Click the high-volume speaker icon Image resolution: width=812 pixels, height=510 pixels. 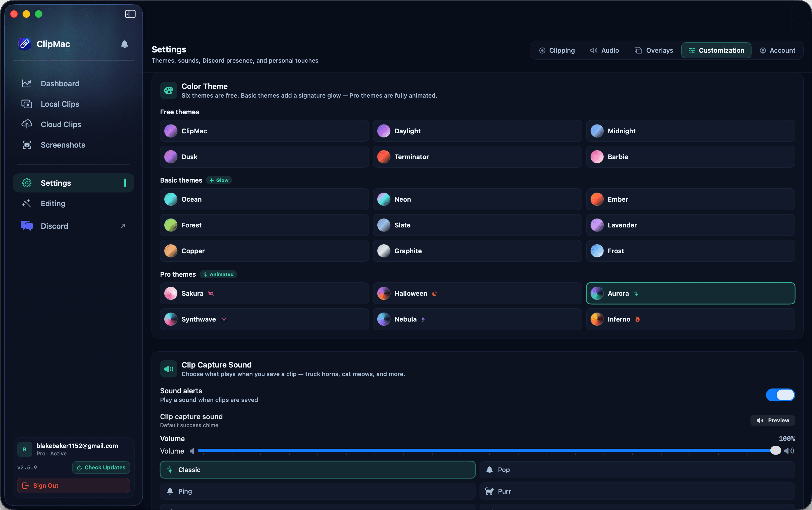click(x=789, y=451)
